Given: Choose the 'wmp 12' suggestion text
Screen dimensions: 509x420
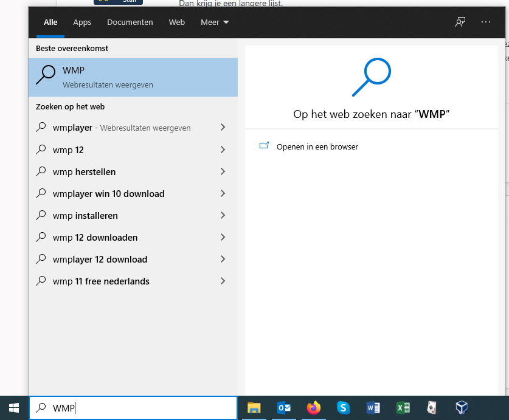Looking at the screenshot, I should pos(68,150).
